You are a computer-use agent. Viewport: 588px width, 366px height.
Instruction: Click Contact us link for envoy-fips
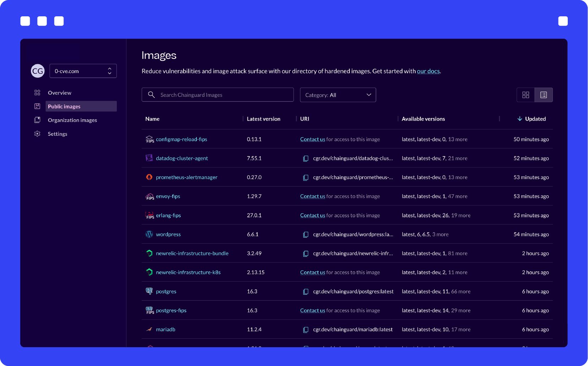click(312, 196)
